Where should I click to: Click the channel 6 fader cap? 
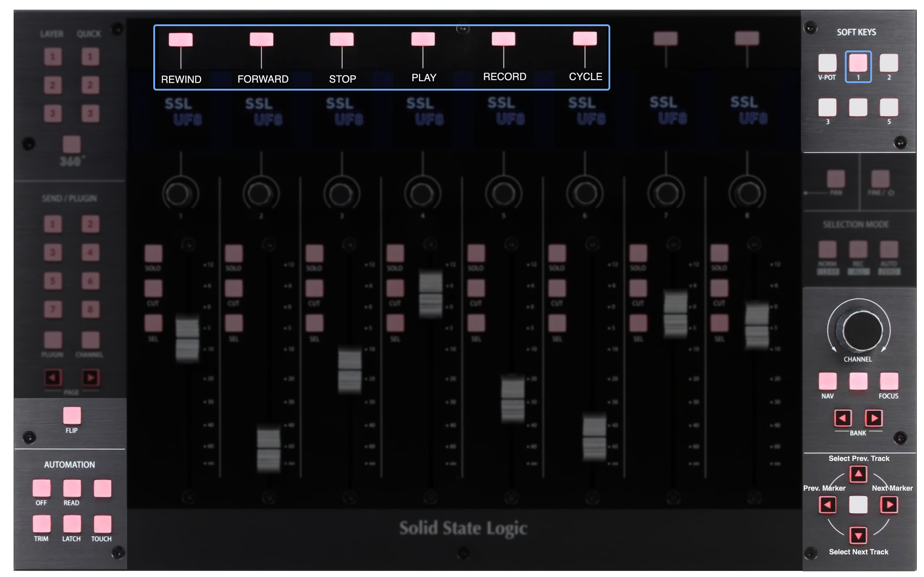[594, 437]
